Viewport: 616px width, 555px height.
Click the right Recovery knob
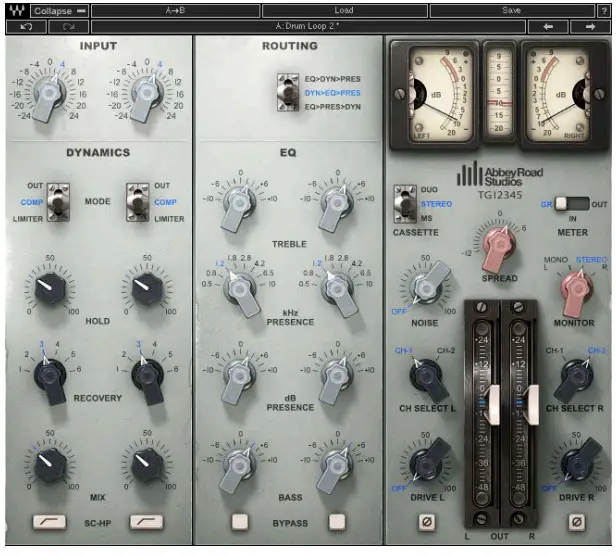147,377
